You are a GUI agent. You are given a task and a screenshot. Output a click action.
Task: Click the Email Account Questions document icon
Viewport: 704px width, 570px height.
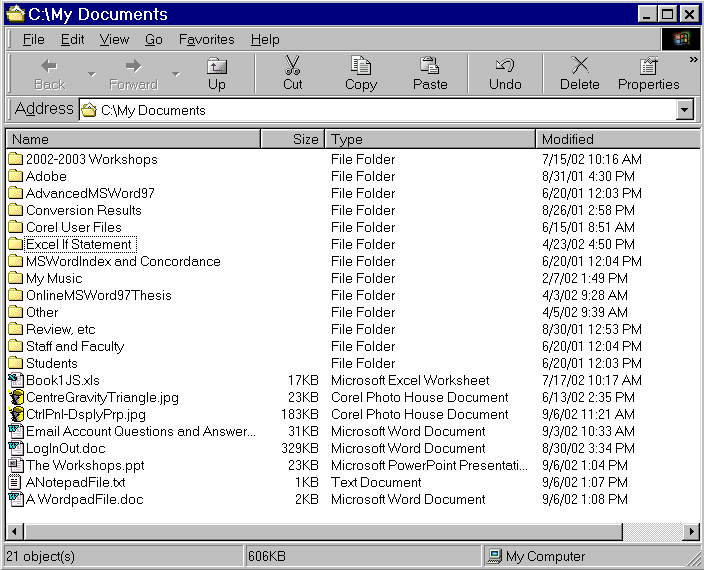[16, 431]
